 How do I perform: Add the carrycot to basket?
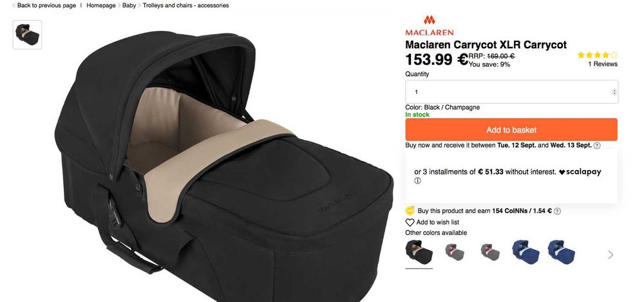pos(511,130)
